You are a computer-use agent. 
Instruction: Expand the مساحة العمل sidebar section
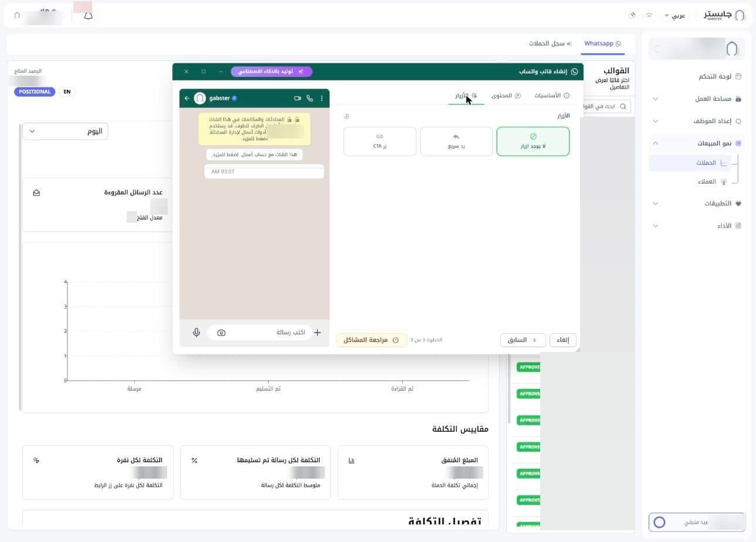pyautogui.click(x=697, y=99)
